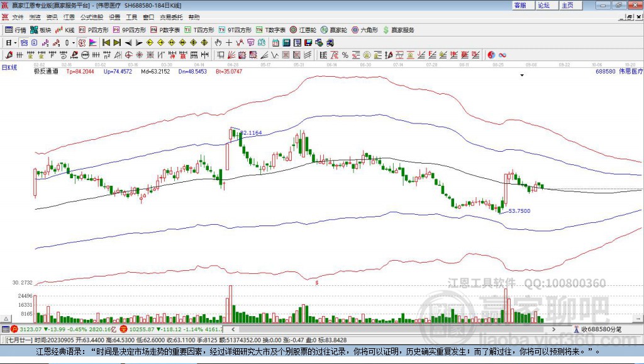The width and height of the screenshot is (644, 364).
Task: Click the 日K线 label
Action: 9,67
